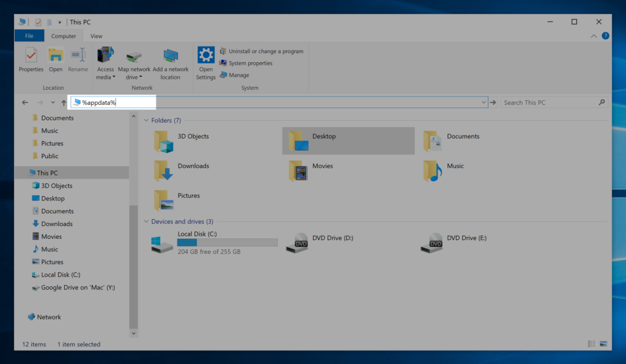Select the Music folder in main pane

[x=444, y=170]
